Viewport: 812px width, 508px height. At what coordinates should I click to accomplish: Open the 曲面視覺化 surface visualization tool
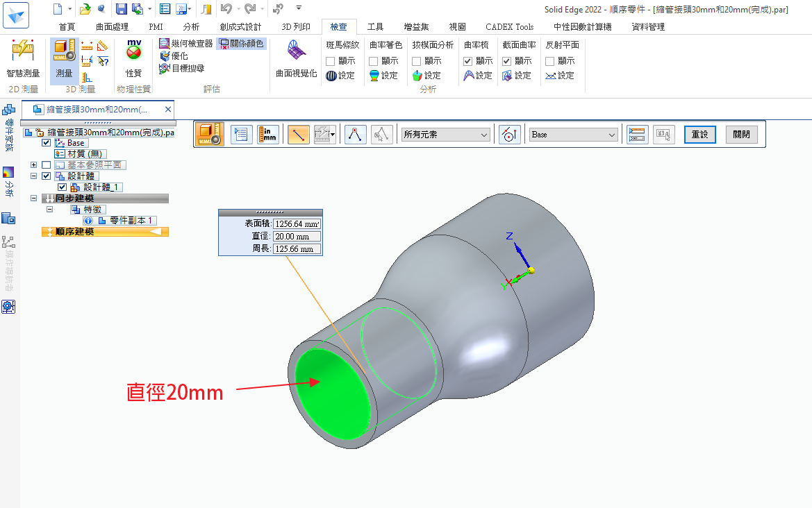[x=296, y=53]
